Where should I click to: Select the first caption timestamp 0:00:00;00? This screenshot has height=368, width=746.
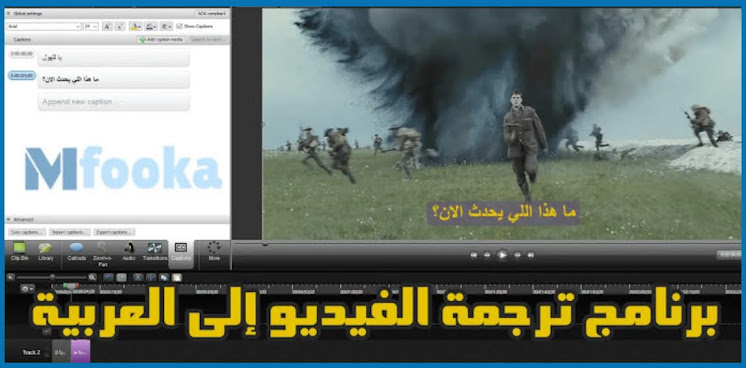point(22,54)
